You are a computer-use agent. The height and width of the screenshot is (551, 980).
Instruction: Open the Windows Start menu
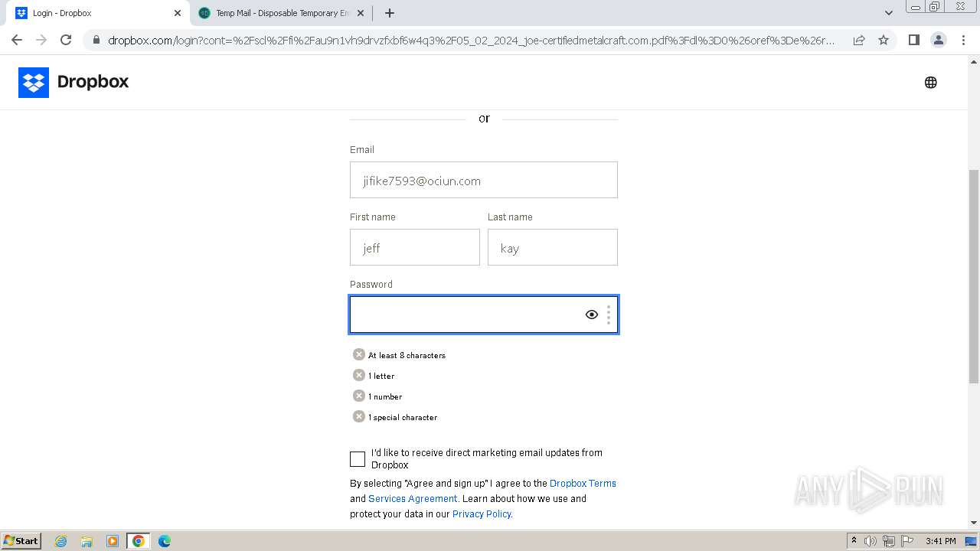[21, 540]
